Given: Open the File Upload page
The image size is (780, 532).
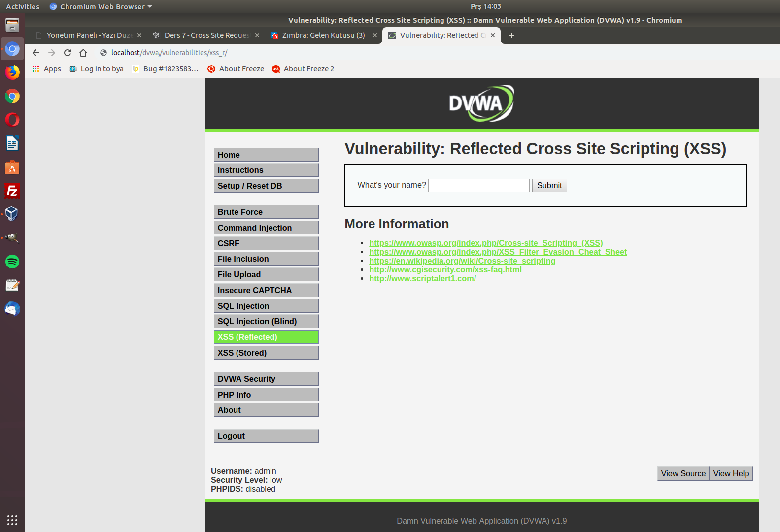Looking at the screenshot, I should (266, 274).
